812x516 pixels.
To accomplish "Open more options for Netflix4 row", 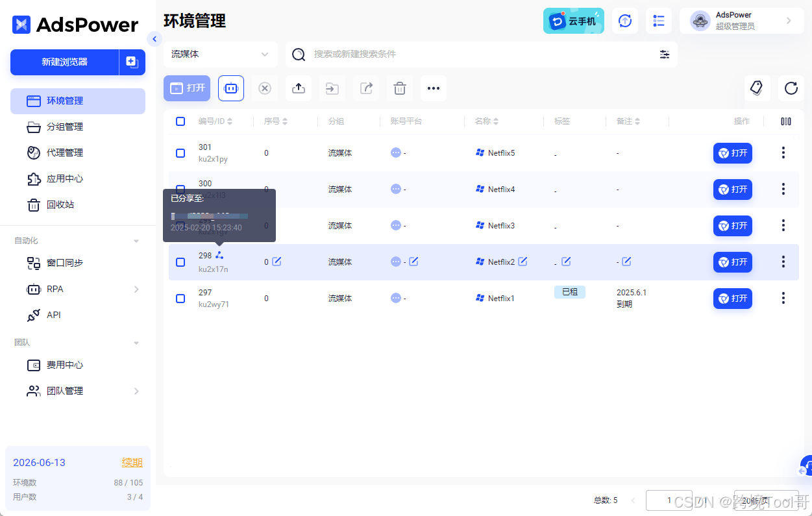I will [783, 190].
